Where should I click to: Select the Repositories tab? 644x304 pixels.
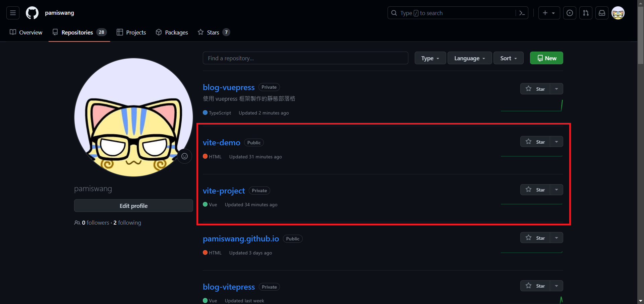(x=79, y=32)
